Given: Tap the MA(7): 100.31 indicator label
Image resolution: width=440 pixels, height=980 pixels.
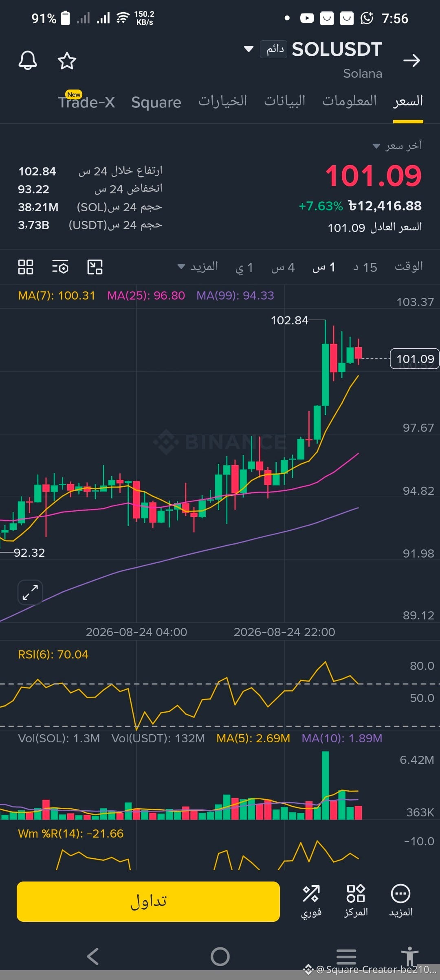Looking at the screenshot, I should 56,295.
